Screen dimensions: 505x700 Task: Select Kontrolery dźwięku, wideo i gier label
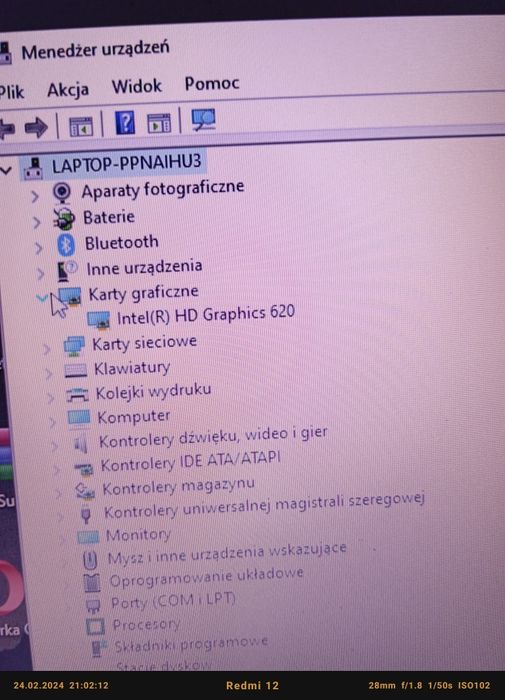click(x=213, y=437)
